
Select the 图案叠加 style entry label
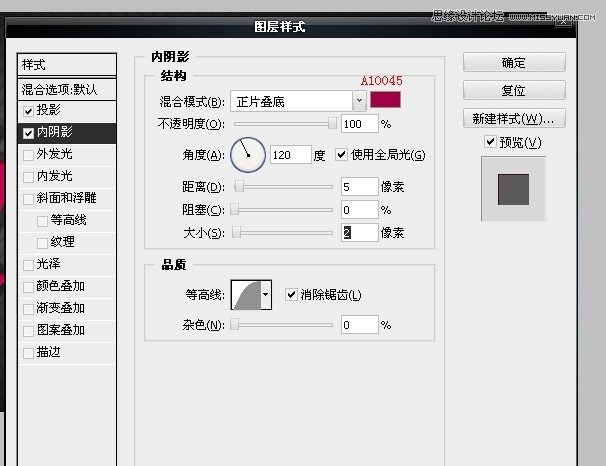point(60,330)
